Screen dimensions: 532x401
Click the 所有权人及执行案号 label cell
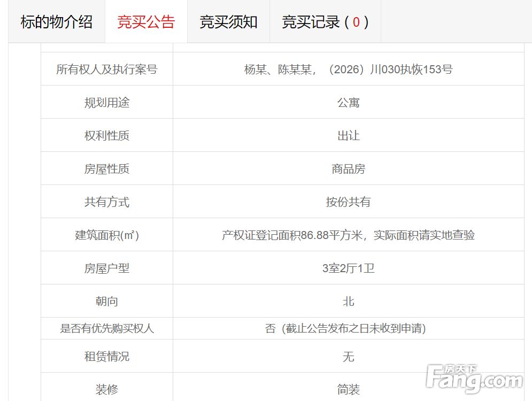[107, 69]
